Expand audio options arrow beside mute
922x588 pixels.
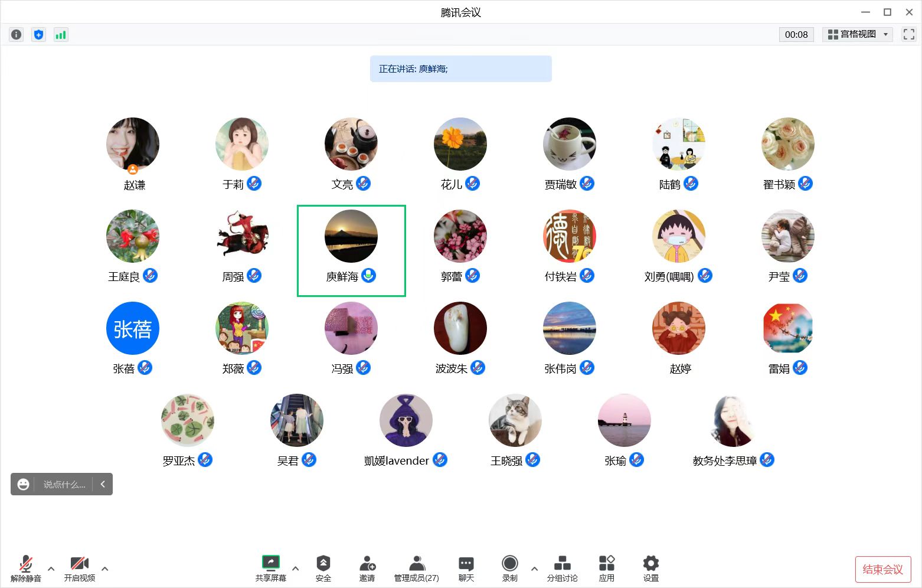coord(51,569)
